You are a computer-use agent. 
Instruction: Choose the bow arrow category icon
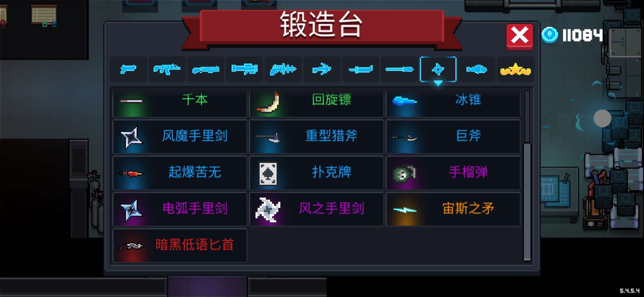(322, 69)
